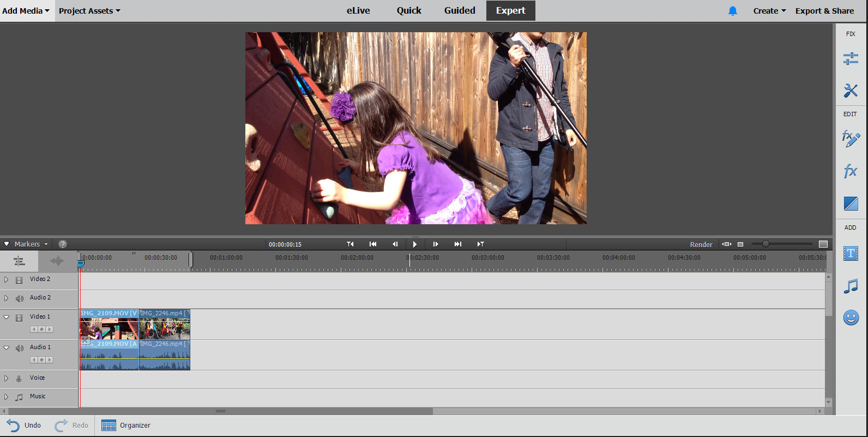868x437 pixels.
Task: Switch to the Quick tab
Action: 409,10
